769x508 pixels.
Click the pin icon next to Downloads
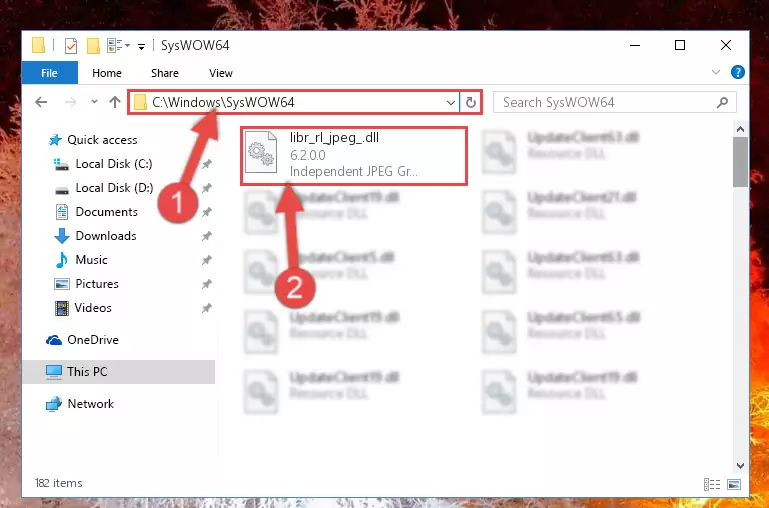pyautogui.click(x=206, y=236)
